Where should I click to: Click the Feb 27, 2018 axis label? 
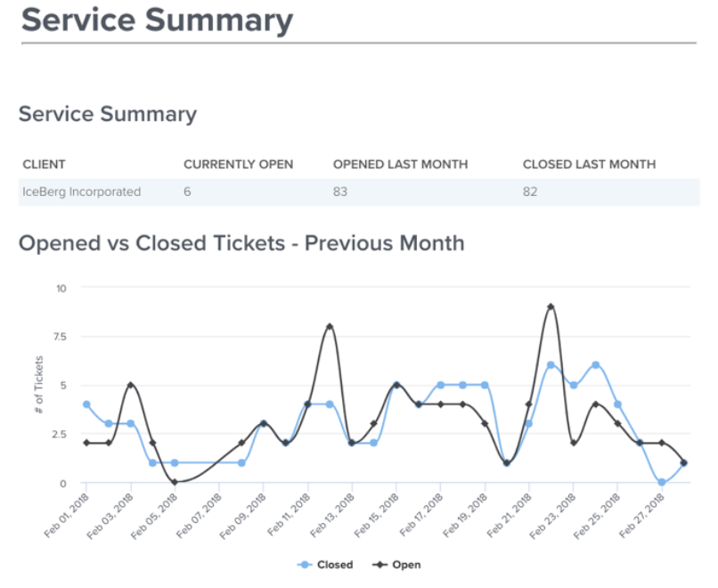pyautogui.click(x=641, y=516)
